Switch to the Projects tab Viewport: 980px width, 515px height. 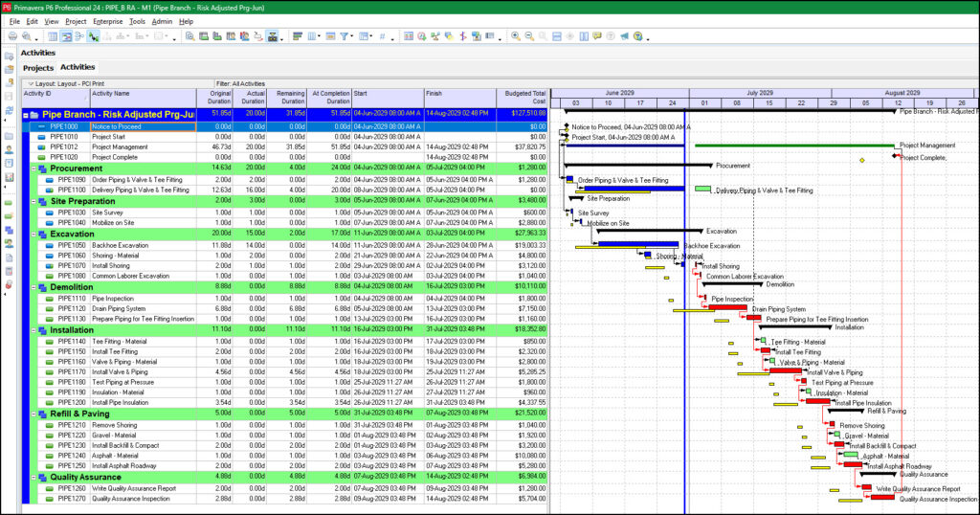38,68
